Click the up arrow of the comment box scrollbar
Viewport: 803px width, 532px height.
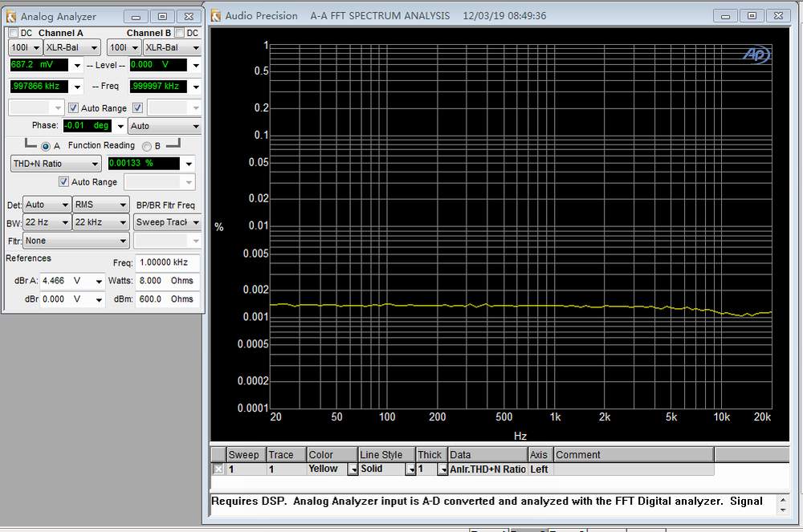click(x=782, y=500)
